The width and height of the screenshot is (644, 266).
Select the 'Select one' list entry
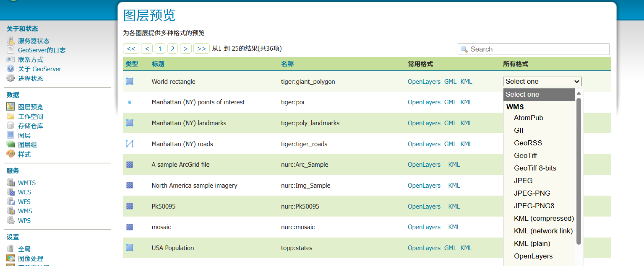coord(539,94)
